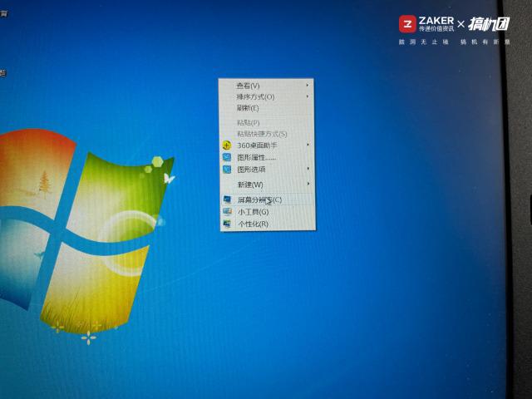Click the gadget icon beside 小工具
This screenshot has width=532, height=399.
(227, 212)
